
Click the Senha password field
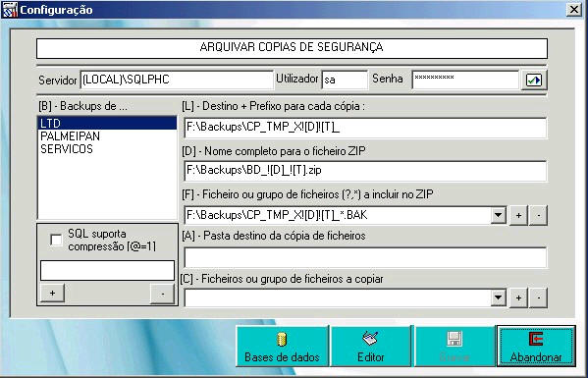coord(465,80)
